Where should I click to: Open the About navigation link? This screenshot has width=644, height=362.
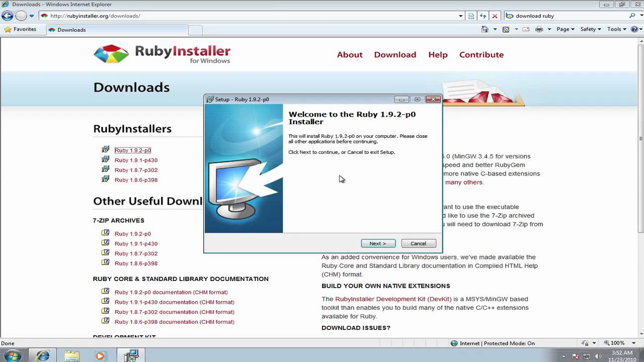pos(350,54)
